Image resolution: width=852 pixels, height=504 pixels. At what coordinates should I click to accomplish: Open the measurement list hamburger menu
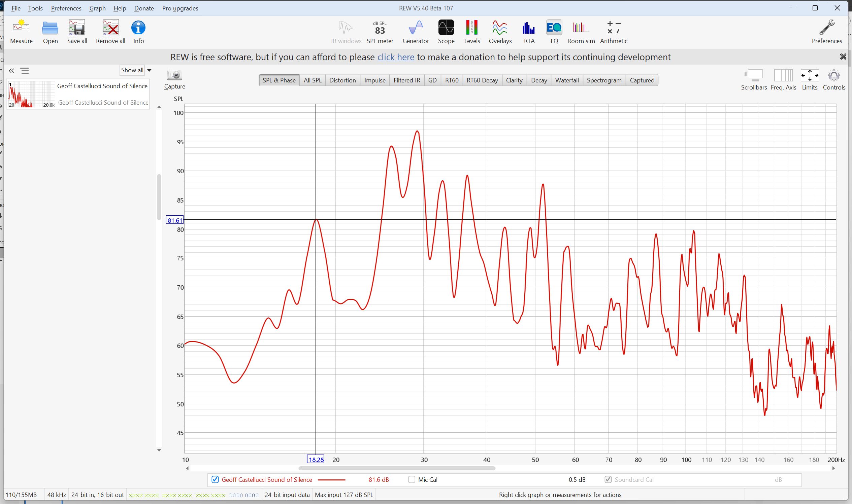25,71
